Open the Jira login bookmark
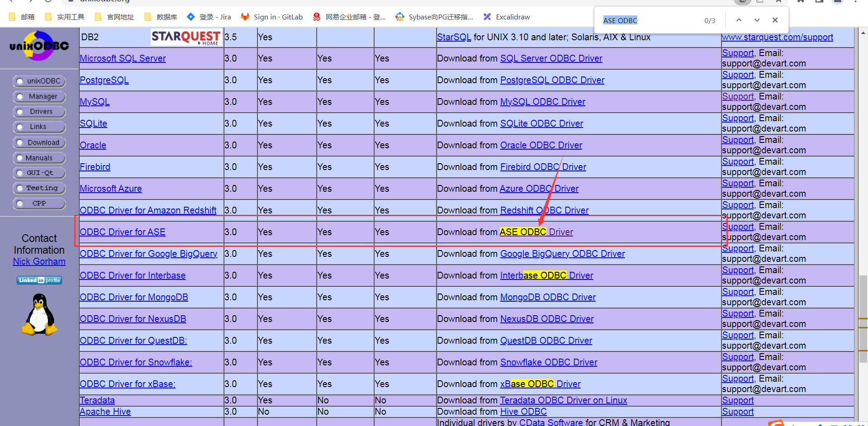868x426 pixels. pyautogui.click(x=209, y=17)
